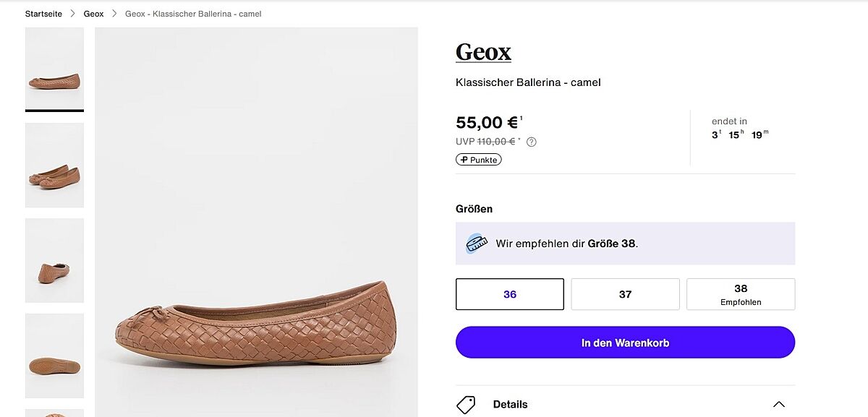The image size is (868, 417).
Task: Show second thumbnail with pair of shoes
Action: point(54,165)
